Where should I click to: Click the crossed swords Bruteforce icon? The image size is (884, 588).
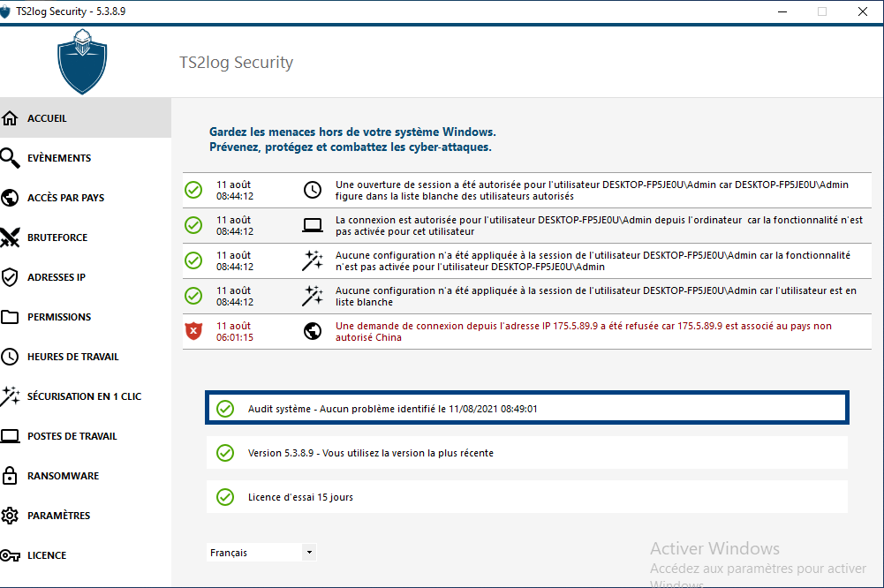click(x=10, y=237)
